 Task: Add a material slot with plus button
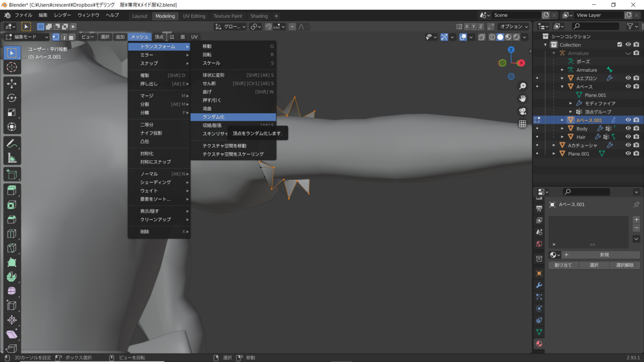click(636, 220)
